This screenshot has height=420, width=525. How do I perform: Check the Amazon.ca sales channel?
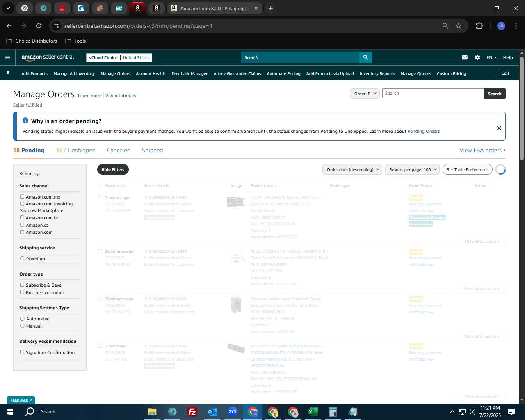pos(22,225)
